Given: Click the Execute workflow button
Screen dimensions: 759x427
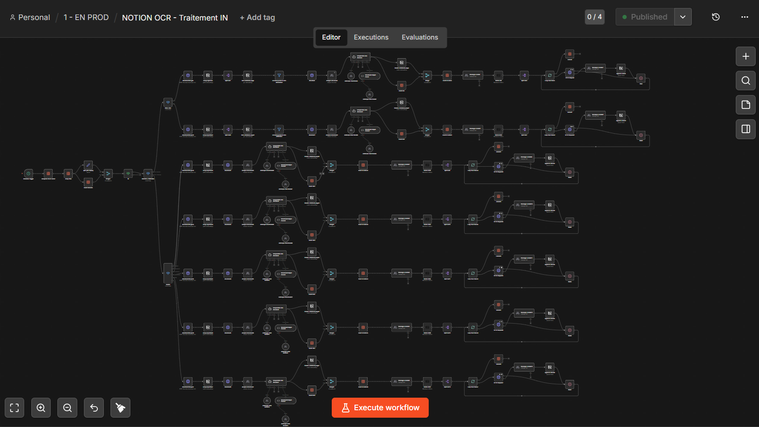Looking at the screenshot, I should pyautogui.click(x=380, y=408).
